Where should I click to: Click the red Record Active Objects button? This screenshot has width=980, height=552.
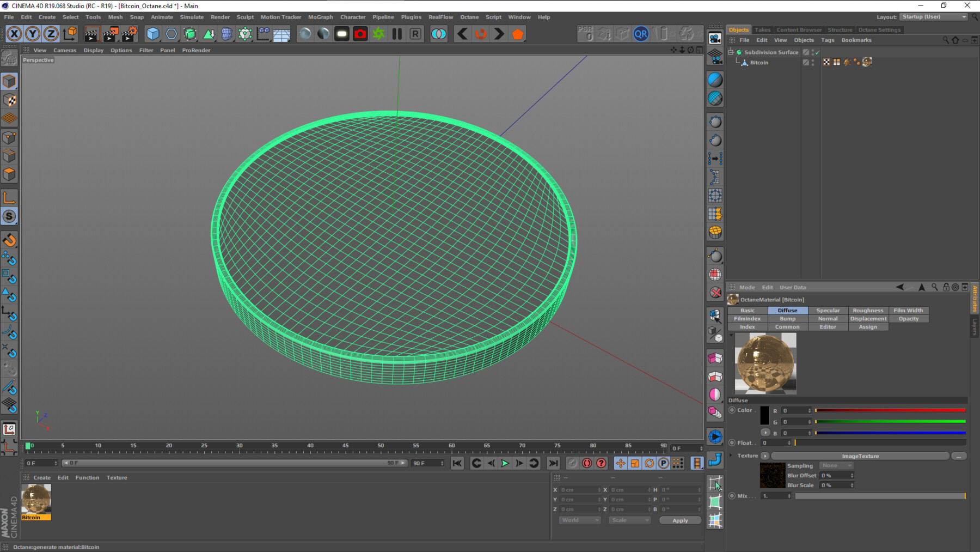click(360, 34)
